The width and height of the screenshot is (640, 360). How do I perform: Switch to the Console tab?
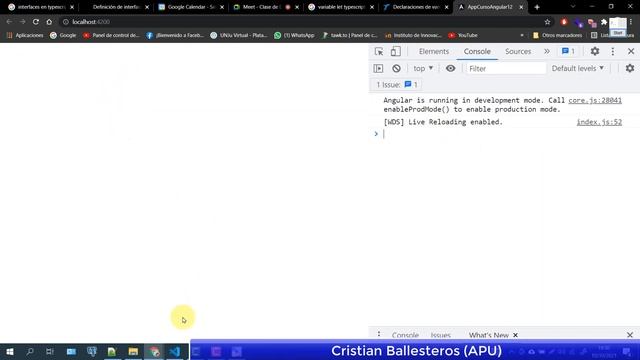(477, 51)
